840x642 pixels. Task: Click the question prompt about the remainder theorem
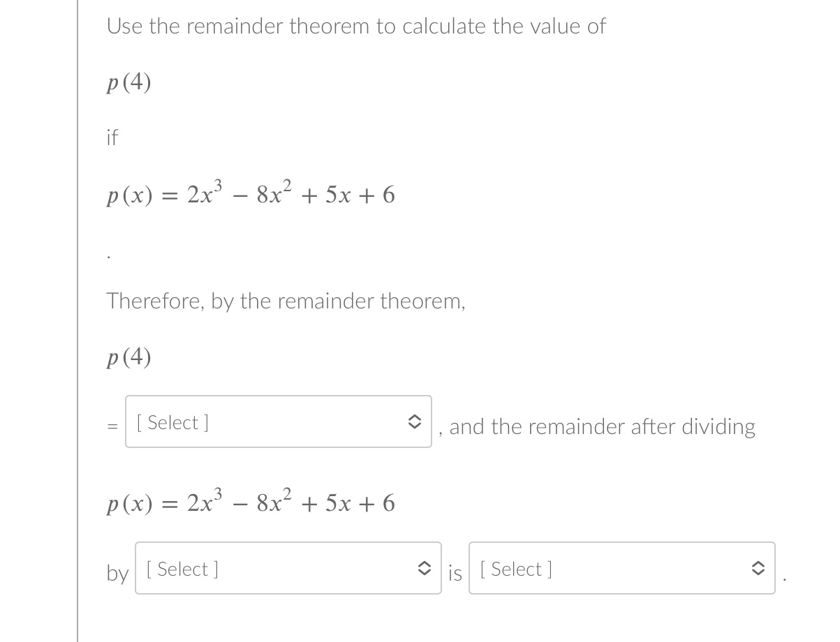point(355,26)
